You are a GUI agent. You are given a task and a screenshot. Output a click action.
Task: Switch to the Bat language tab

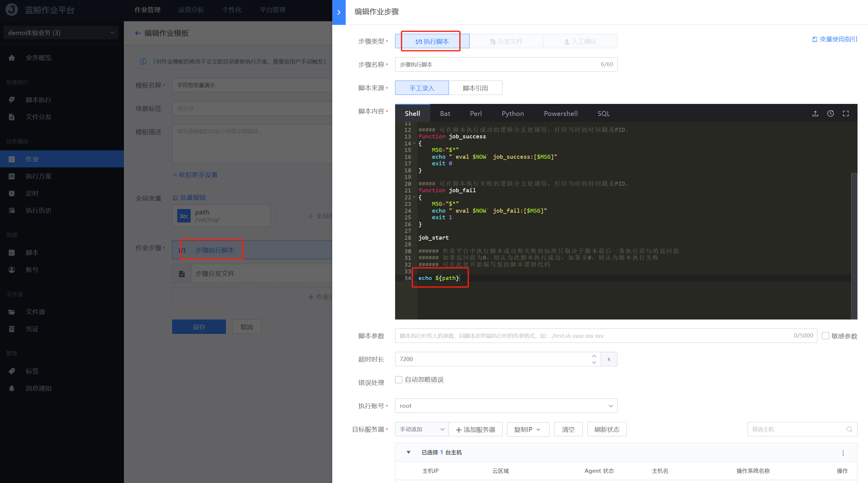point(445,113)
